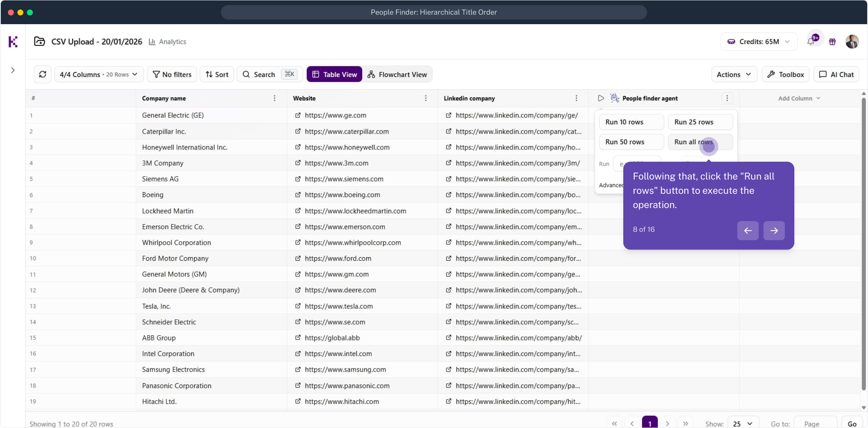868x428 pixels.
Task: Click external link icon for ABB LinkedIn URL
Action: [449, 338]
